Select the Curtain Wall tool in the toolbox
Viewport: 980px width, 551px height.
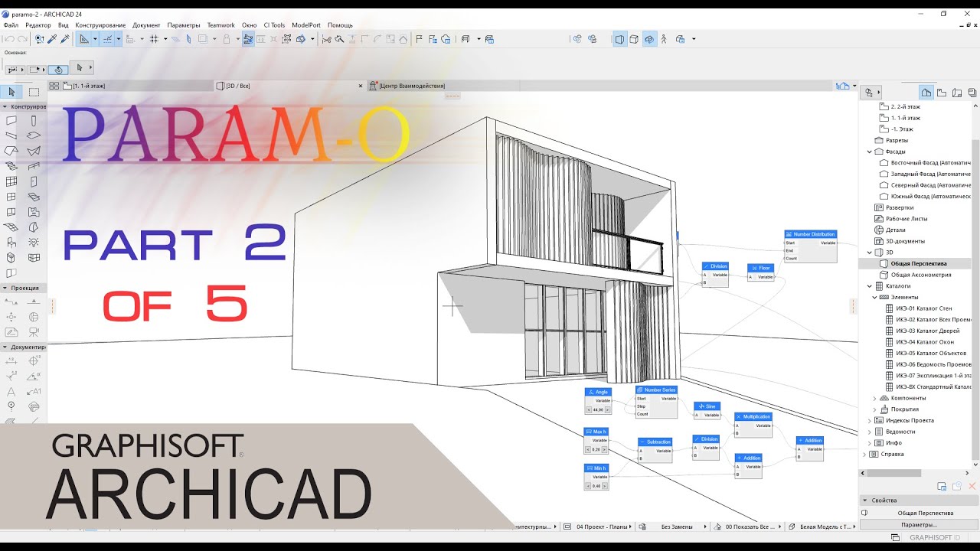(11, 182)
